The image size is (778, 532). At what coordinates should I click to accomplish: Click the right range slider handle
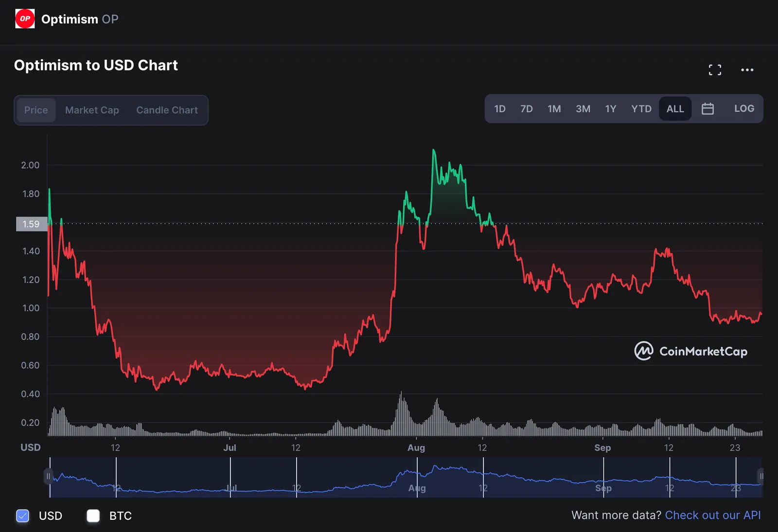pyautogui.click(x=761, y=476)
